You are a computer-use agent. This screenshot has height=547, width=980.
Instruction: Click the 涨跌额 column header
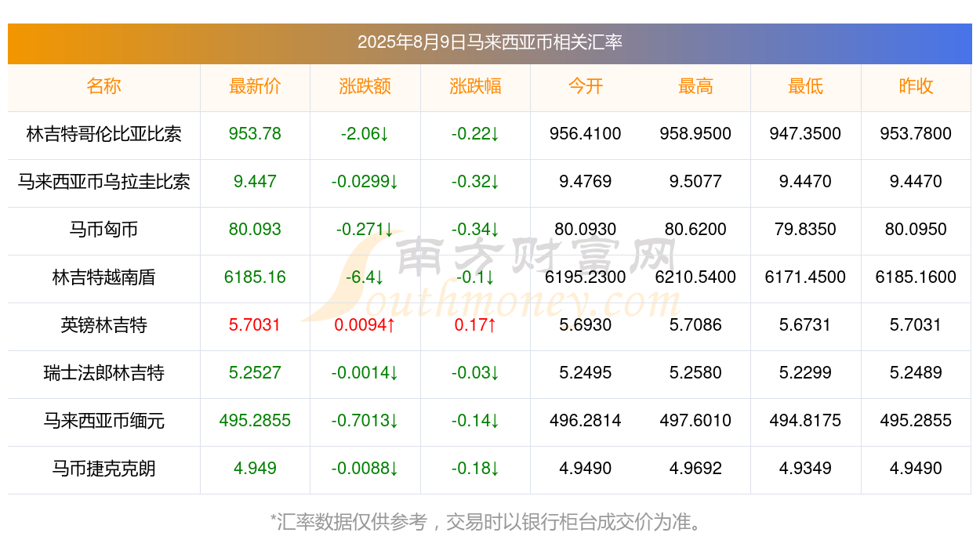point(365,86)
